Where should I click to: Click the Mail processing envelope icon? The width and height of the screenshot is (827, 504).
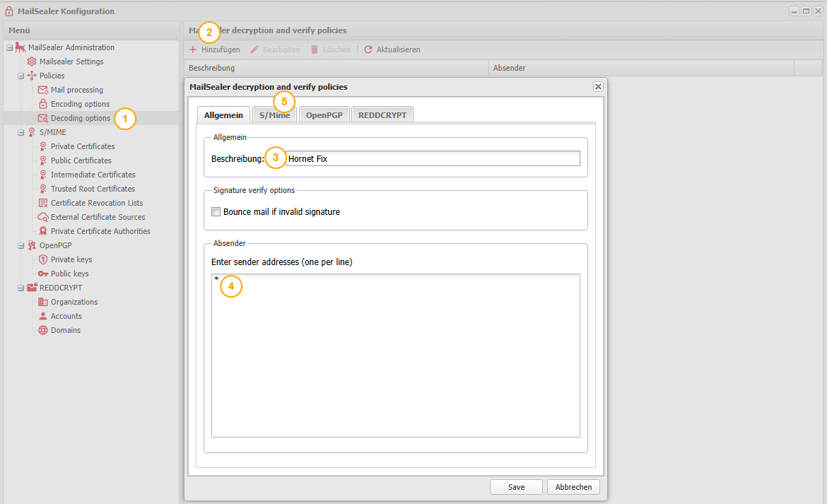[x=43, y=90]
